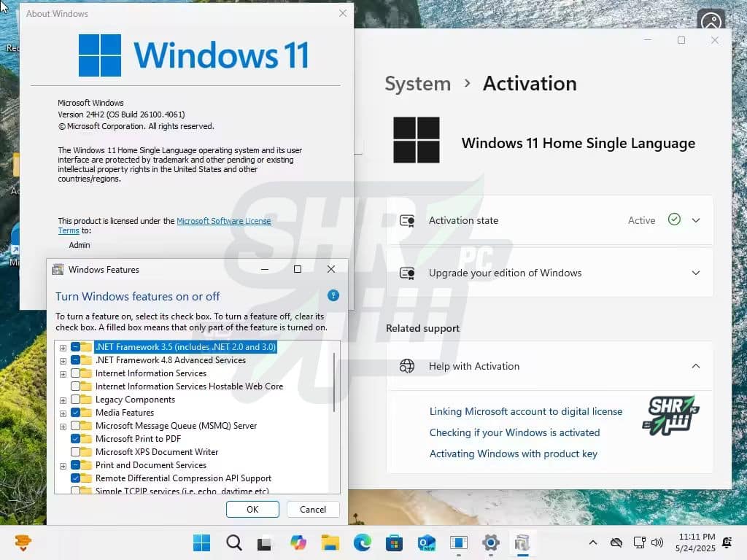Enable the Microsoft XPS Document Writer checkbox
747x560 pixels.
(x=76, y=452)
